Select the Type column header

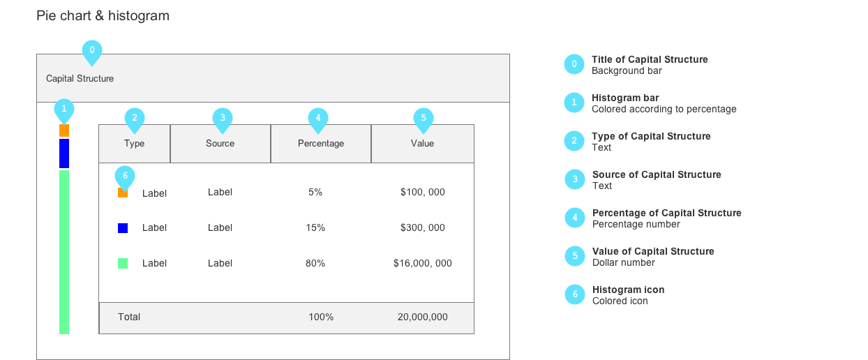point(135,144)
